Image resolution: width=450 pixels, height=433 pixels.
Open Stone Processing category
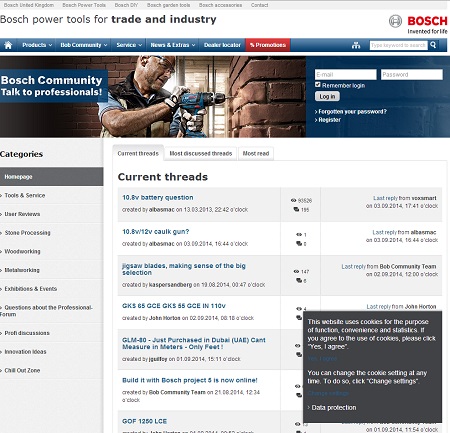point(27,233)
